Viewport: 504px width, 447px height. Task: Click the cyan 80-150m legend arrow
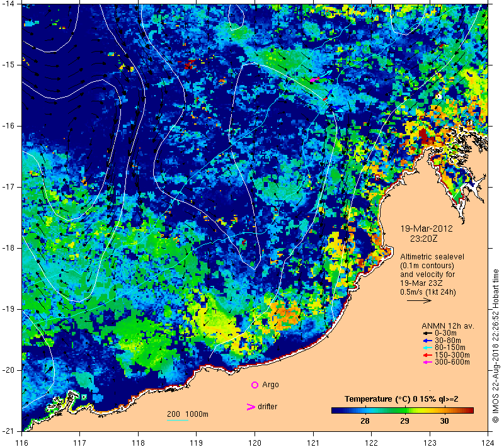(428, 348)
